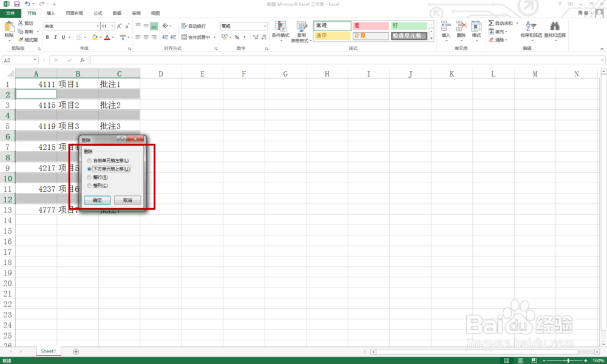Select entire row (整行) radio

point(89,177)
